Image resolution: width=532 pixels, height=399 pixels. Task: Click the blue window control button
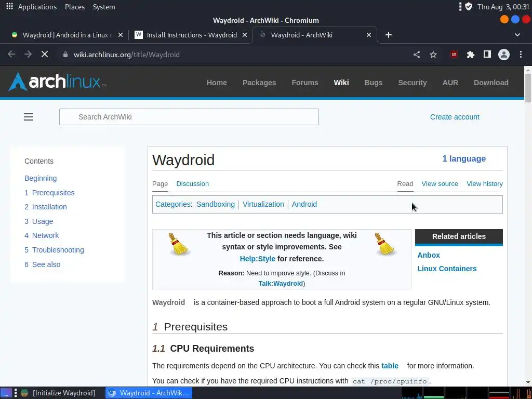pos(515,19)
